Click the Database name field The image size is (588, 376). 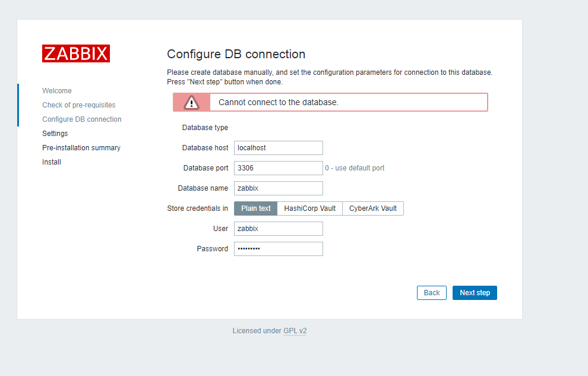coord(279,188)
